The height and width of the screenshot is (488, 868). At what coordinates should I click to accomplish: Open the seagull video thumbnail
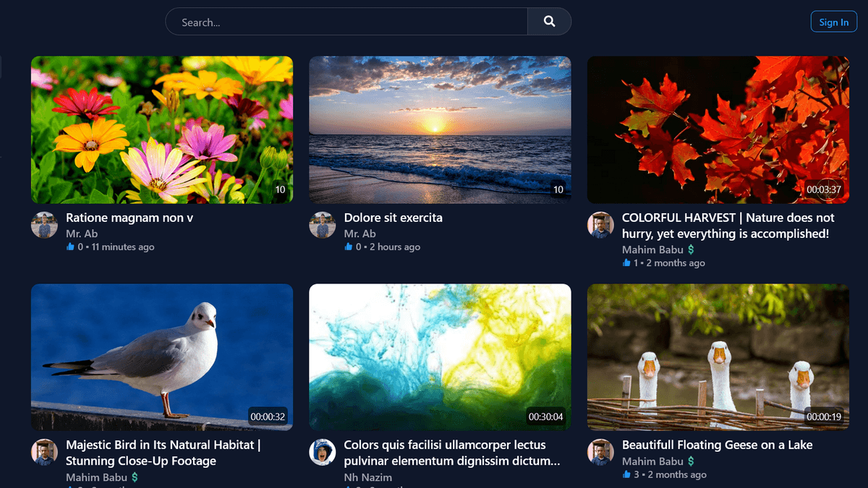tap(162, 357)
